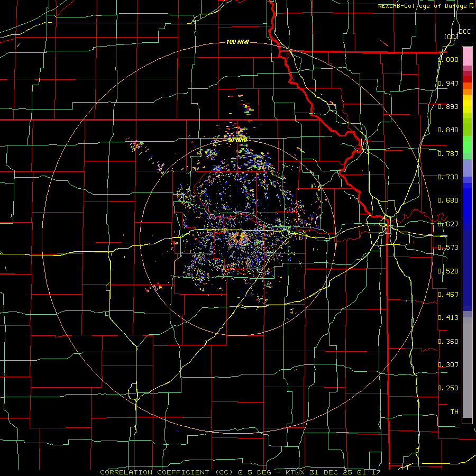This screenshot has width=476, height=476.
Task: Pick the red segment of the color bar
Action: (x=467, y=79)
